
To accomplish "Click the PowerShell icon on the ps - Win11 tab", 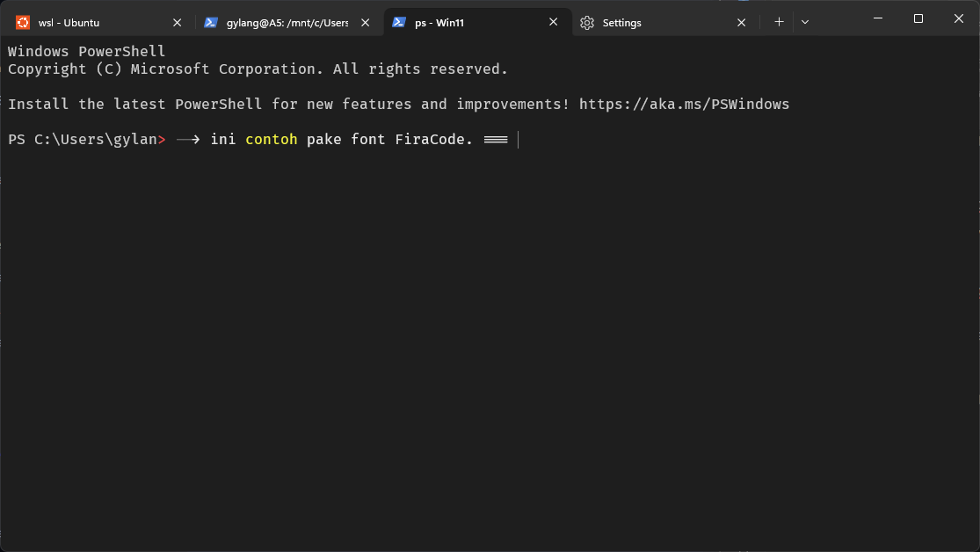I will click(x=398, y=23).
